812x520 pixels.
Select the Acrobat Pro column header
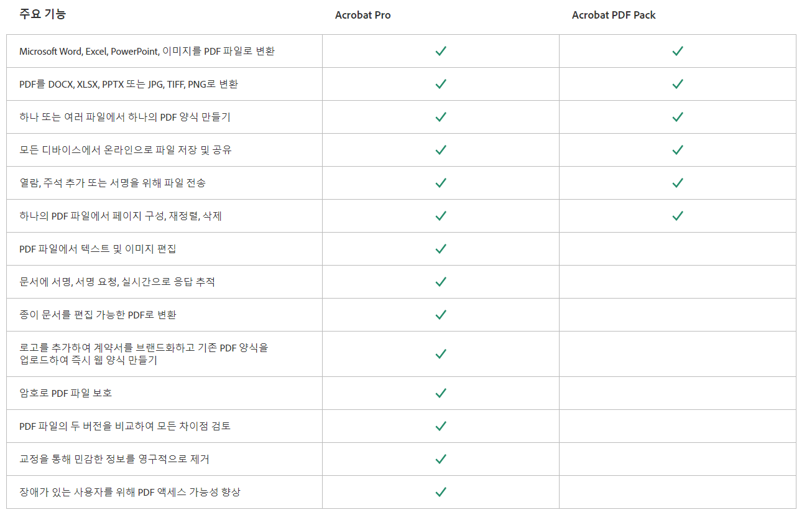(x=363, y=15)
